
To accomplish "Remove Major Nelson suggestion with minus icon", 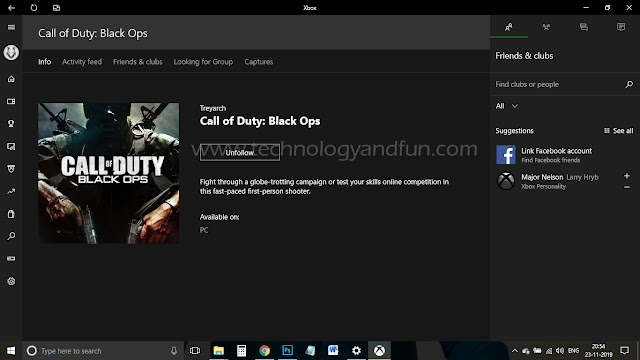I will point(627,187).
